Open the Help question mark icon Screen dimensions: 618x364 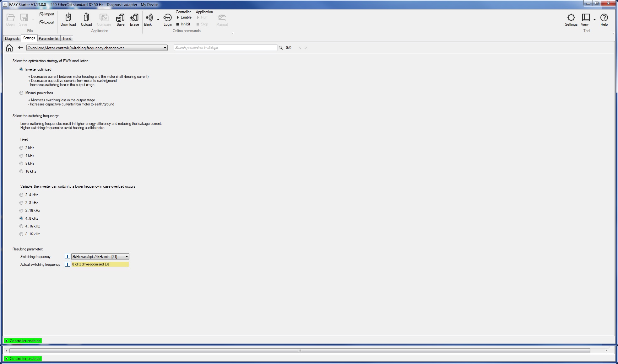coord(604,19)
